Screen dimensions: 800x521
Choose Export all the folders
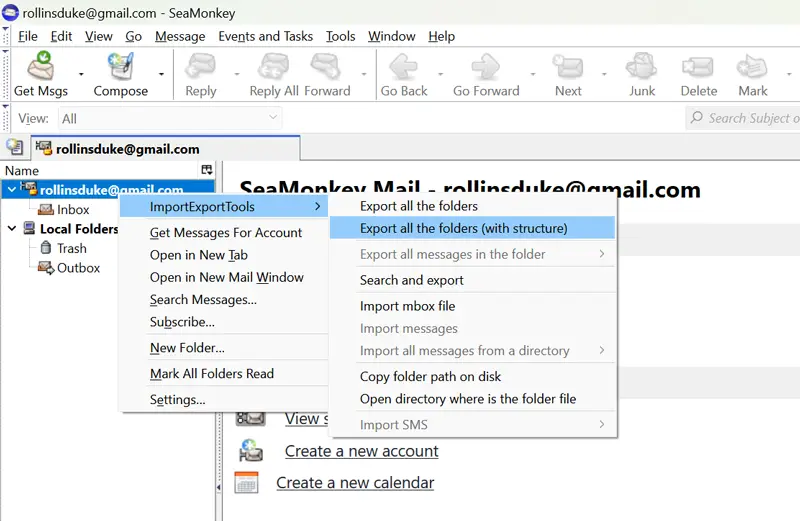pos(472,206)
